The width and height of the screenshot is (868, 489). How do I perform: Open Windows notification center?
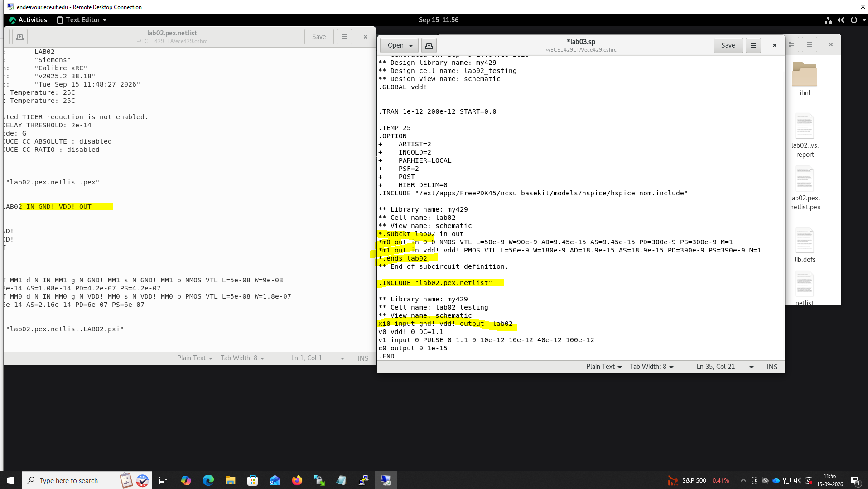pos(855,480)
